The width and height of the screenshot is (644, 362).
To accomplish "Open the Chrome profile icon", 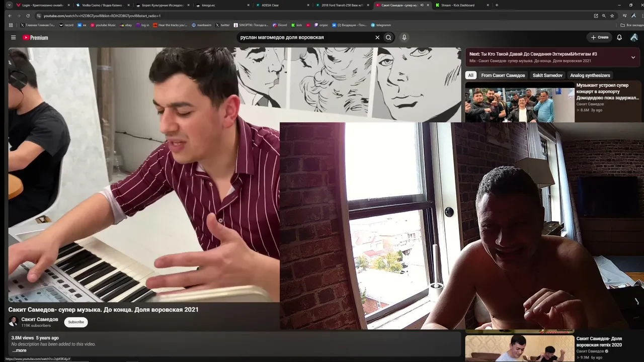I will coord(633,16).
